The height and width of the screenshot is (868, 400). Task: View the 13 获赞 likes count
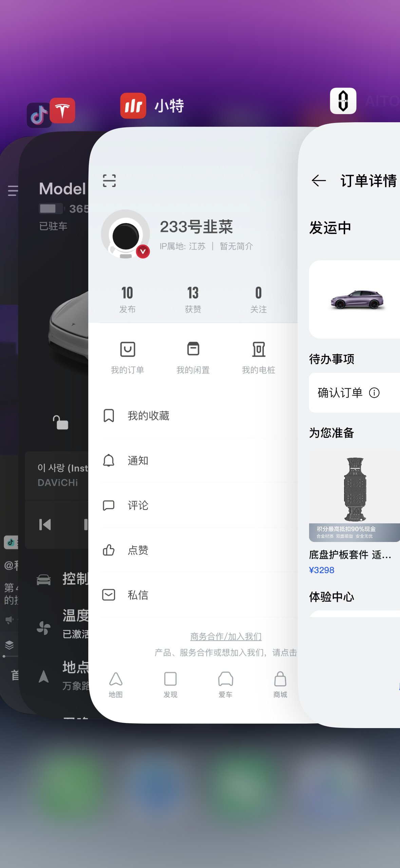(x=193, y=300)
